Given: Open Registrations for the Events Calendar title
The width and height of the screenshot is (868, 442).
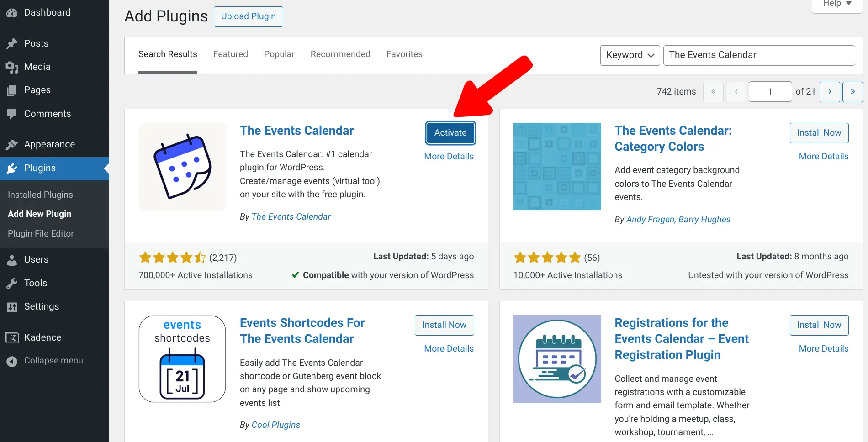Looking at the screenshot, I should click(x=682, y=339).
